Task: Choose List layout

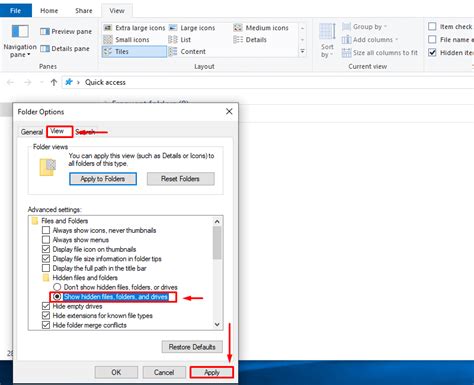Action: [x=180, y=40]
